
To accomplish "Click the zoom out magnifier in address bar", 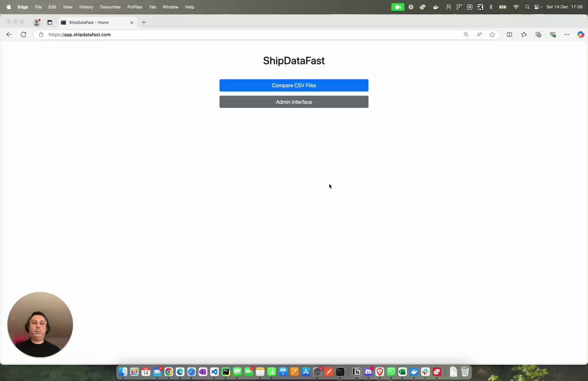I will (x=466, y=34).
